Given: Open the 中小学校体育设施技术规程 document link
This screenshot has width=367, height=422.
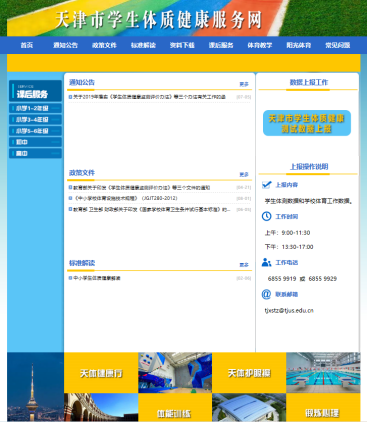Looking at the screenshot, I should coord(125,198).
